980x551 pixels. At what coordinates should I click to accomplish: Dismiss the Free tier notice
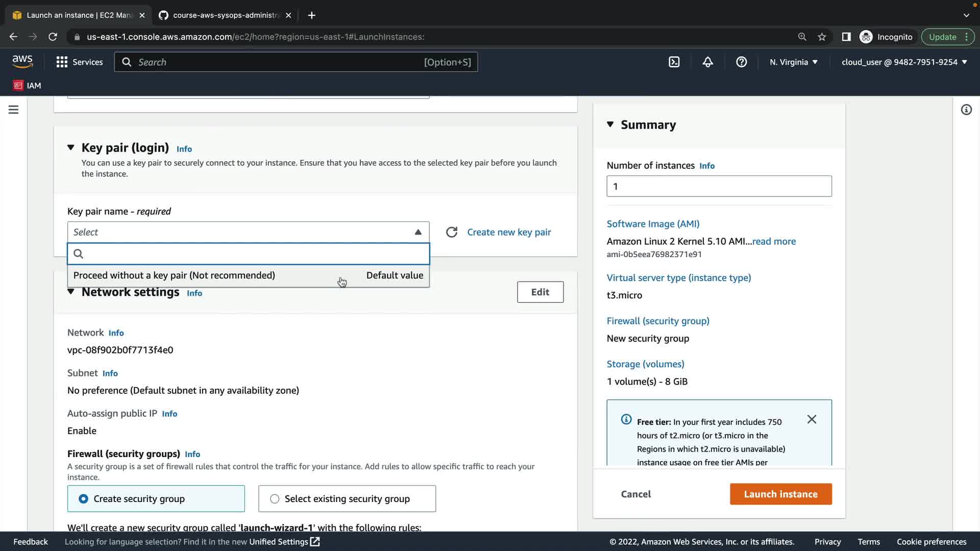[x=812, y=419]
